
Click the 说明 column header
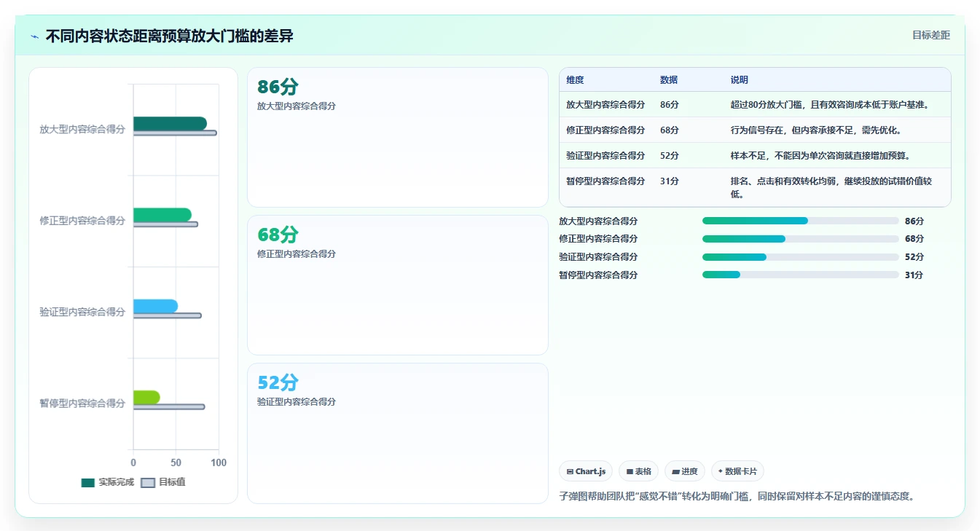tap(740, 80)
